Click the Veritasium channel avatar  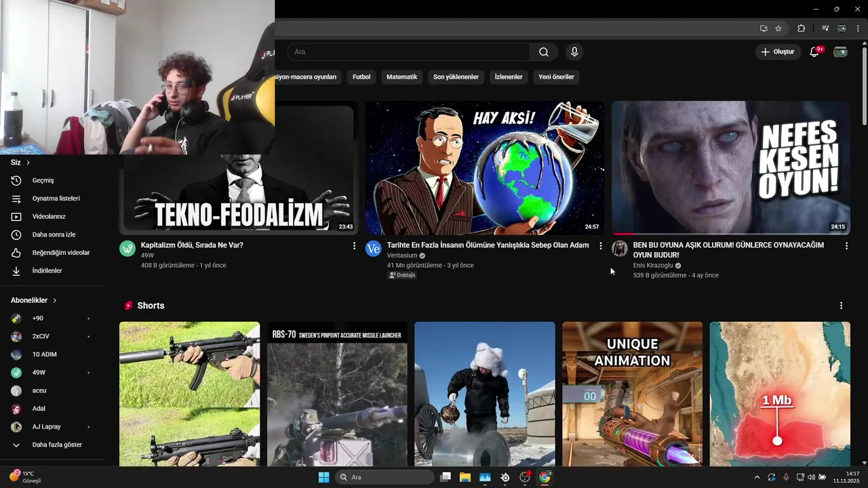point(374,249)
